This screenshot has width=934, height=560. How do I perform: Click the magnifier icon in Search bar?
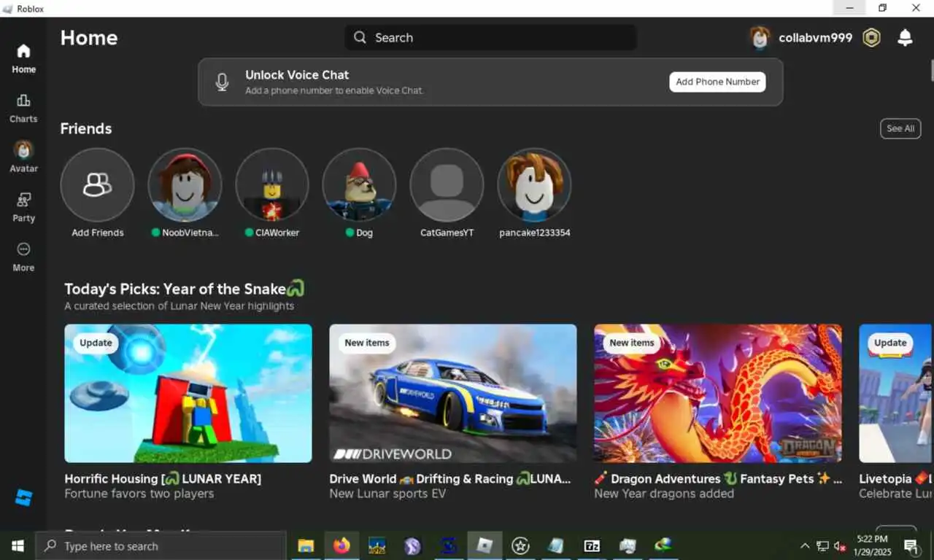point(360,37)
